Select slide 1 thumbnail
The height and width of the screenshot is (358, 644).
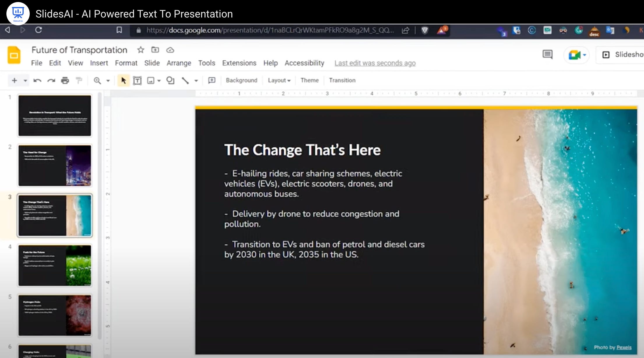click(55, 115)
